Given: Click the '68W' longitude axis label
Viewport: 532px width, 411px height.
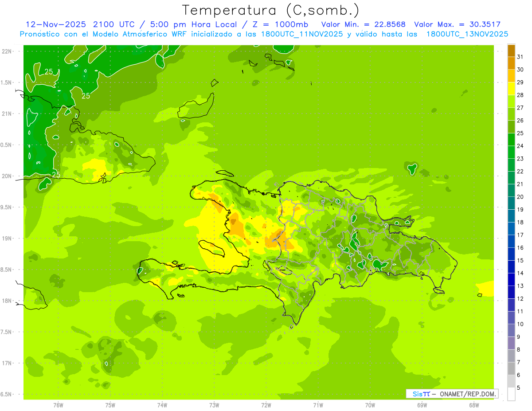Looking at the screenshot, I should [474, 405].
